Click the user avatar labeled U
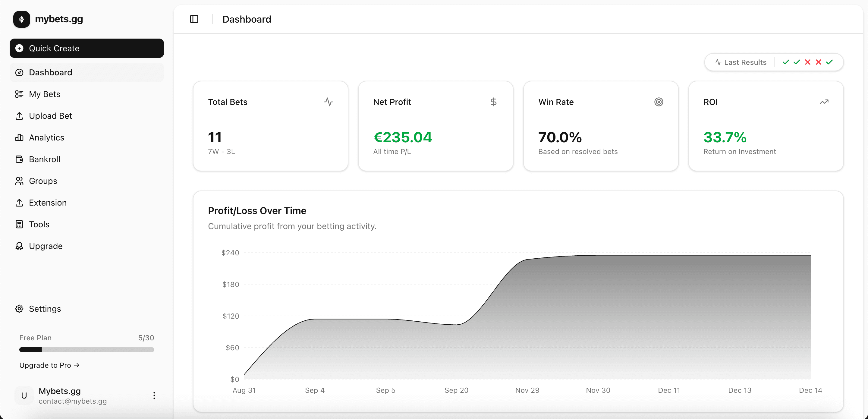This screenshot has width=868, height=419. [x=24, y=395]
